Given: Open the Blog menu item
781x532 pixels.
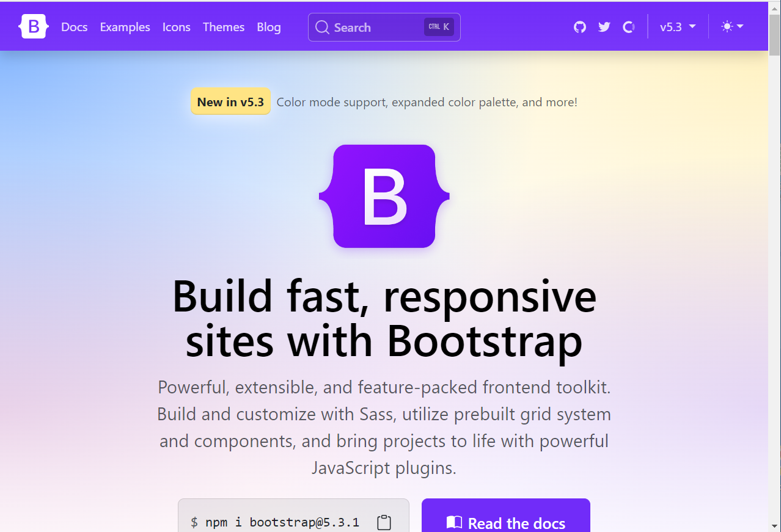Looking at the screenshot, I should coord(269,27).
